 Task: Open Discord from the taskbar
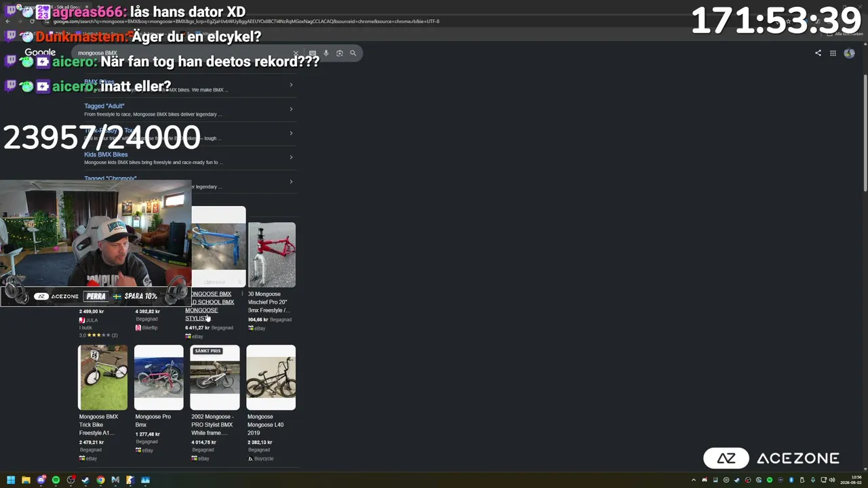[41, 480]
